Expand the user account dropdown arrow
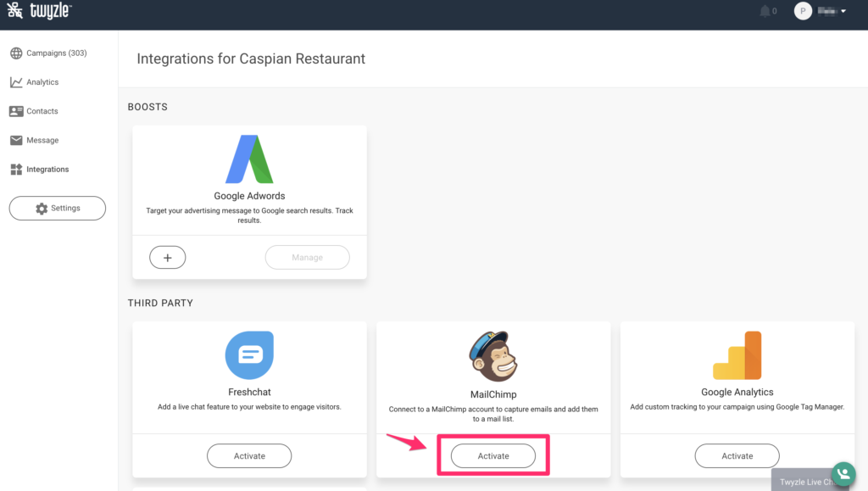 point(843,11)
